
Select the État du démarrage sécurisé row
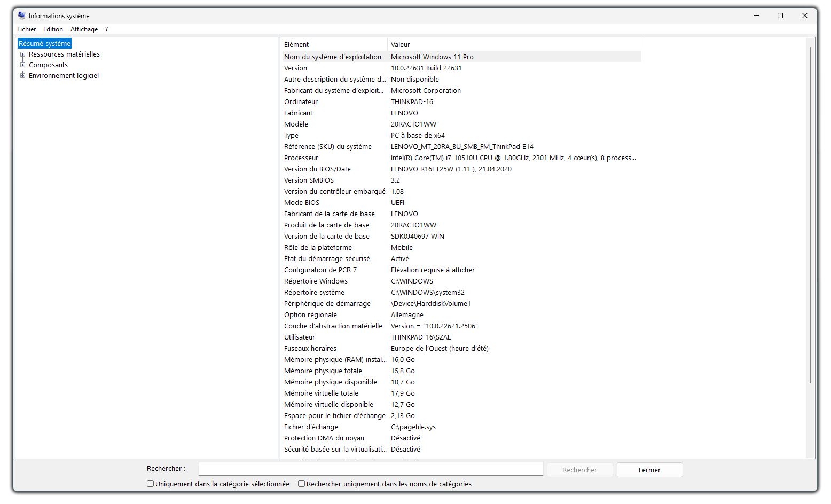tap(461, 259)
